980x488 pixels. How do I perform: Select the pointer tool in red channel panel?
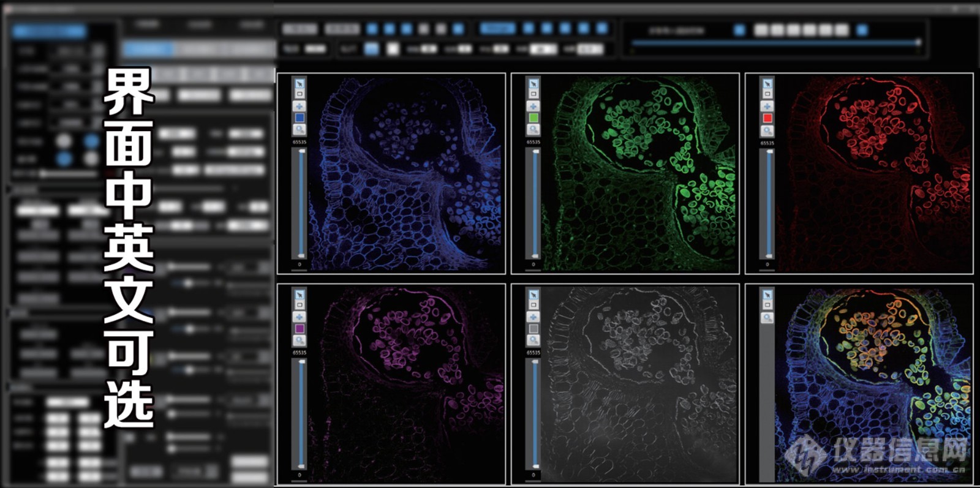(x=767, y=83)
